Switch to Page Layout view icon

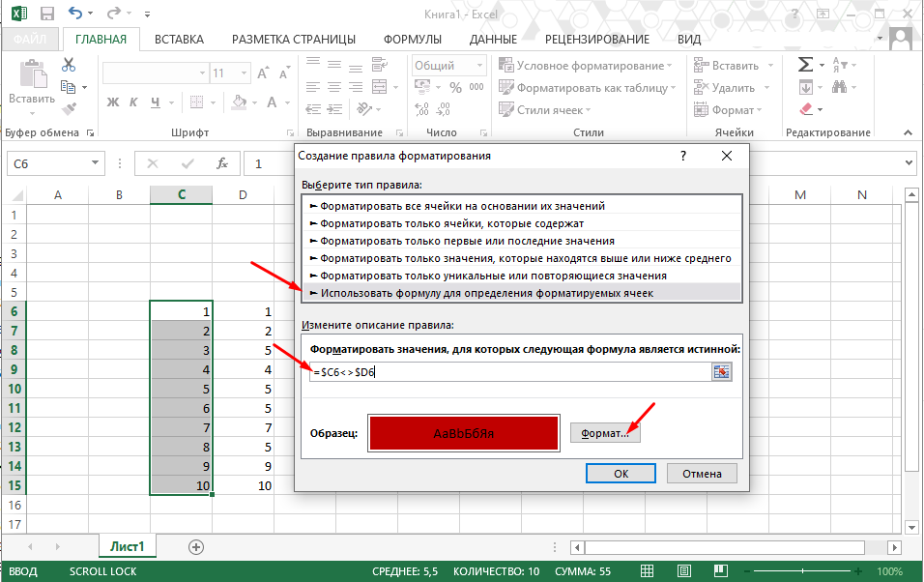pyautogui.click(x=683, y=570)
